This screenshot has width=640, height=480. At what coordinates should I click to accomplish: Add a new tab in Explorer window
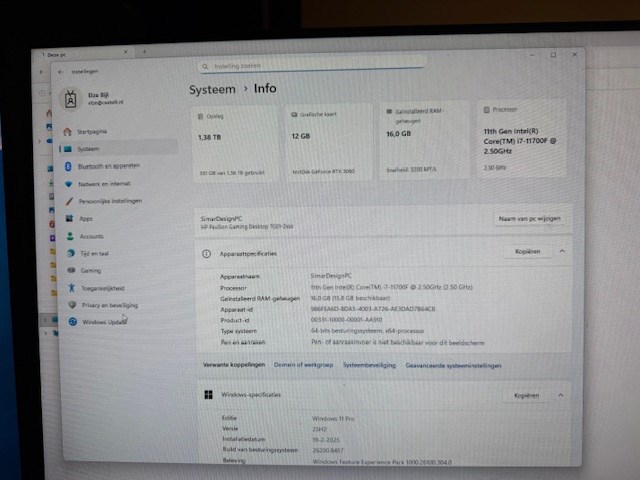(x=144, y=51)
